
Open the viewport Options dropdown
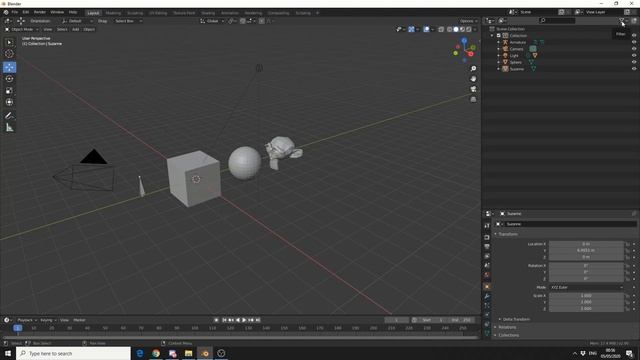[468, 21]
